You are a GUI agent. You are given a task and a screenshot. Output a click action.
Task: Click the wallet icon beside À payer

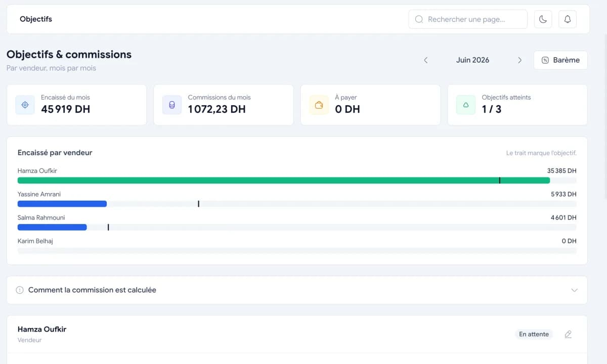point(319,105)
